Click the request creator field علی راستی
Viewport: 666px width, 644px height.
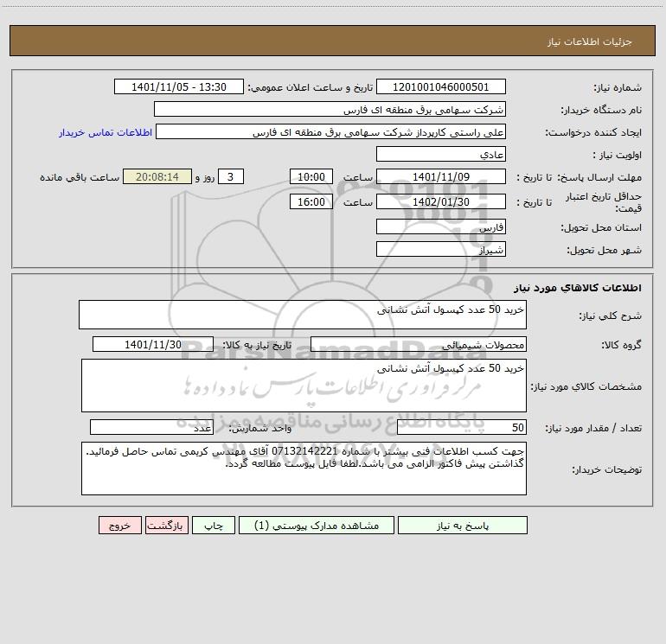pos(330,131)
